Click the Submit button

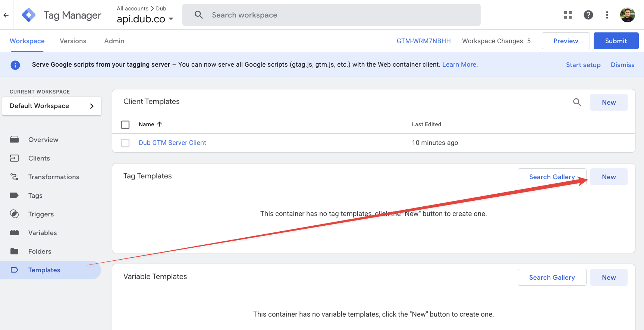(x=616, y=41)
